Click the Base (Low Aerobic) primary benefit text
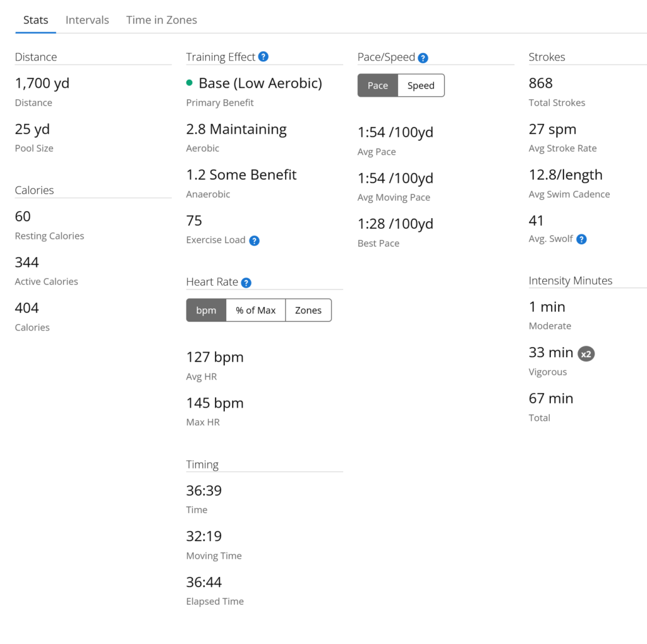The height and width of the screenshot is (644, 647). pyautogui.click(x=260, y=83)
